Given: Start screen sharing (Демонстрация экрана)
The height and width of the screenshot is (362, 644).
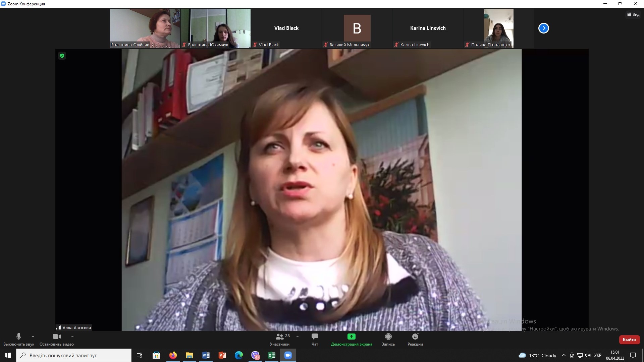Looking at the screenshot, I should pyautogui.click(x=351, y=339).
